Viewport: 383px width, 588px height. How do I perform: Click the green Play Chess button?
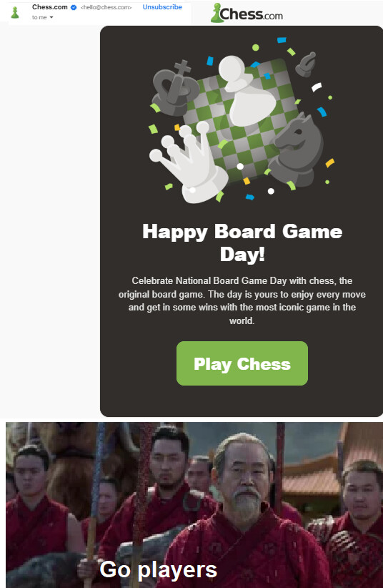pos(242,363)
